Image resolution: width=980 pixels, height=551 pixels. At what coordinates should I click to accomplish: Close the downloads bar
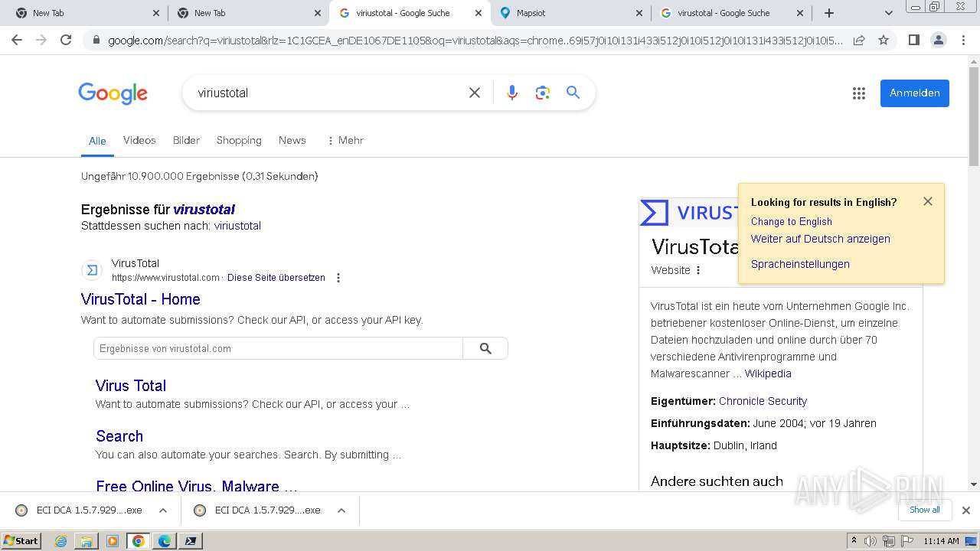click(966, 510)
